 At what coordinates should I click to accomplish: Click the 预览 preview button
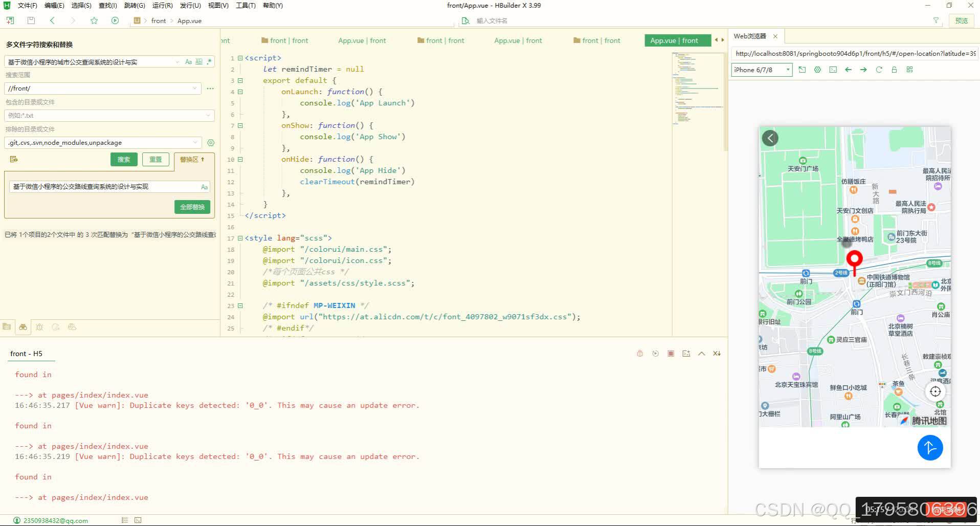pos(961,20)
